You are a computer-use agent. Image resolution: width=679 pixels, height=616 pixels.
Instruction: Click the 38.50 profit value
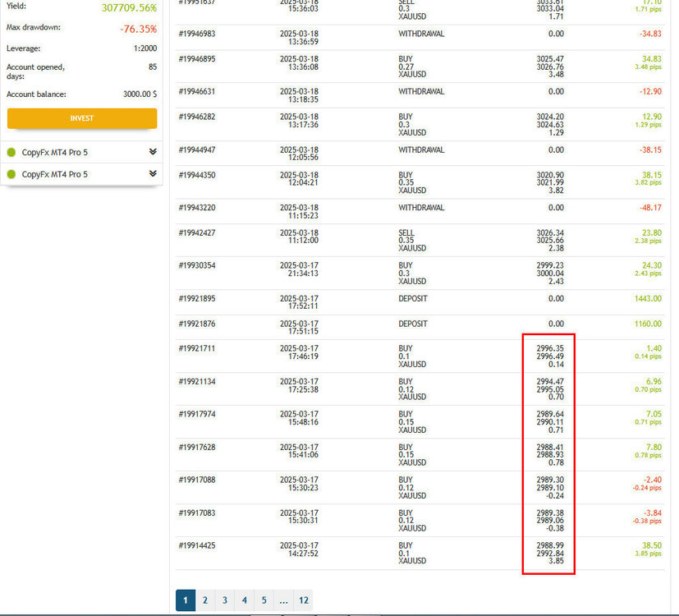(652, 545)
